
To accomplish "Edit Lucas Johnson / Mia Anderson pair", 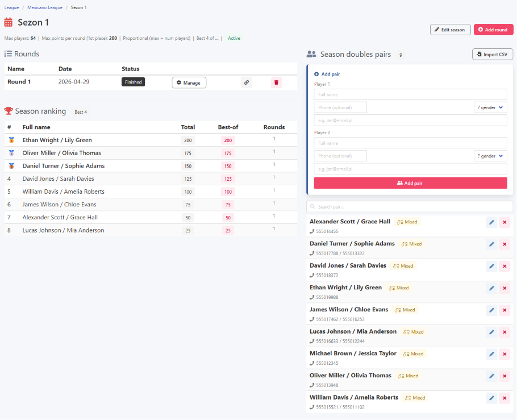I will pyautogui.click(x=491, y=332).
